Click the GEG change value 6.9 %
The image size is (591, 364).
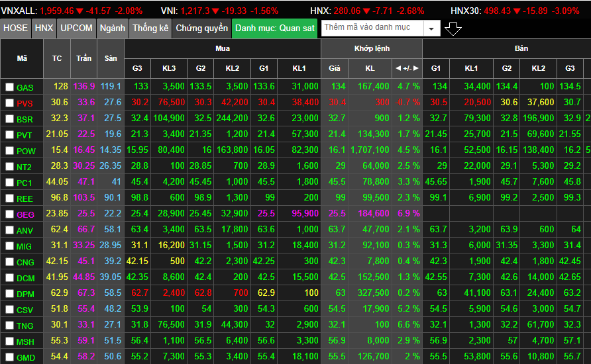[409, 213]
